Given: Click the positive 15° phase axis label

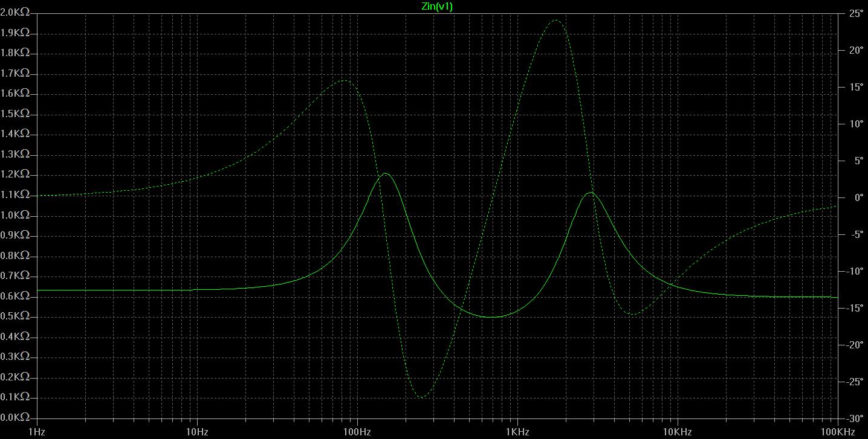Looking at the screenshot, I should 855,86.
